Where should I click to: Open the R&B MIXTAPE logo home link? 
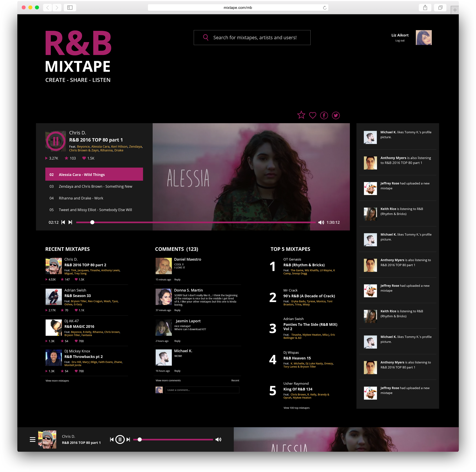pyautogui.click(x=78, y=56)
